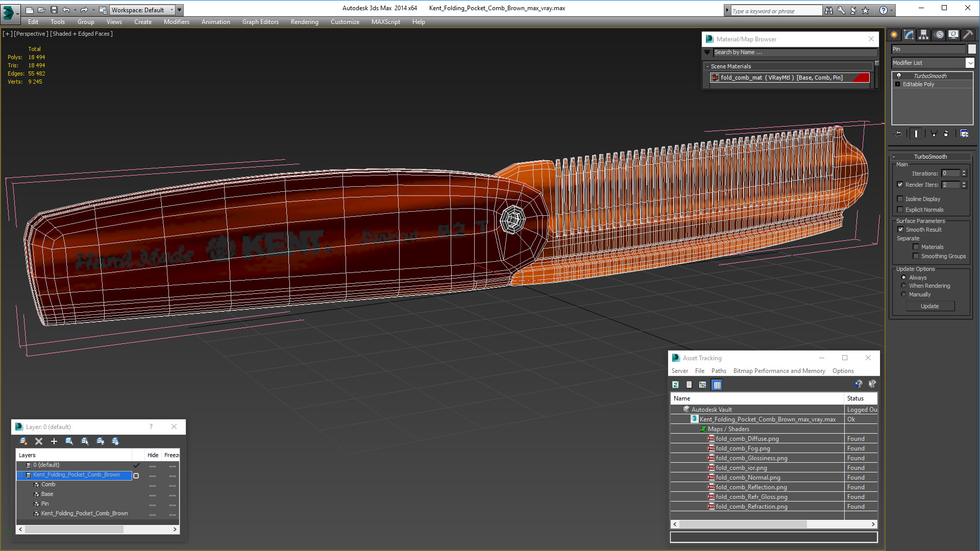980x551 pixels.
Task: Click the Hide column header in Layers
Action: coord(153,455)
